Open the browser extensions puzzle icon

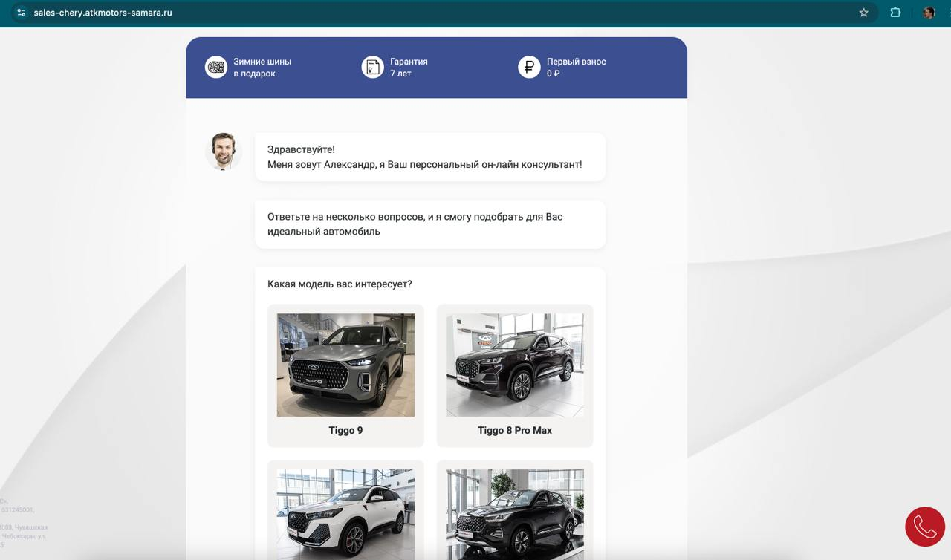(895, 13)
